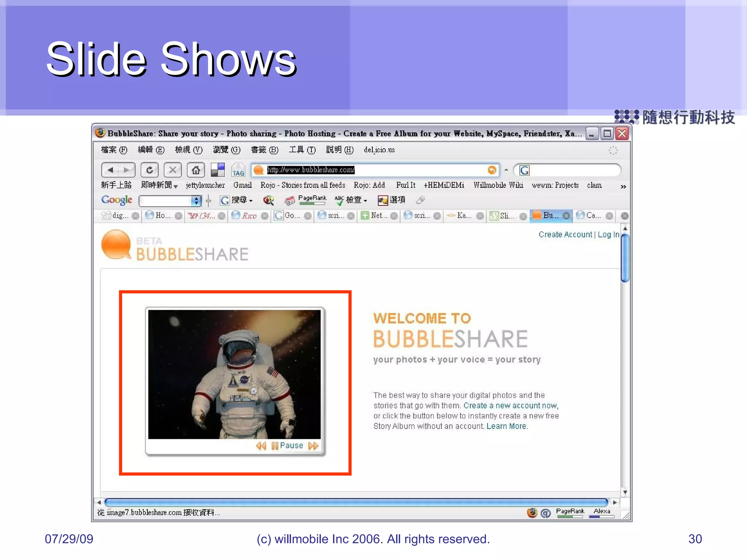Open the Furl It bookmark
The image size is (747, 560).
tap(406, 185)
